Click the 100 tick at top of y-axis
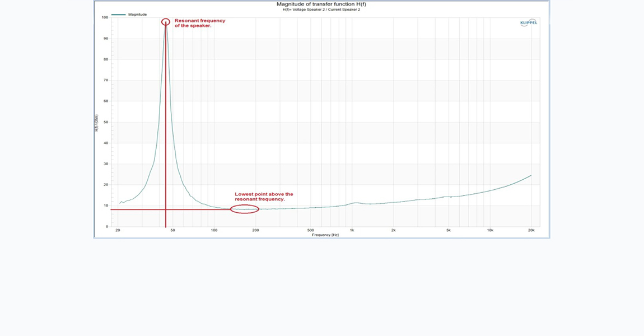Screen dimensions: 644x336 (105, 17)
